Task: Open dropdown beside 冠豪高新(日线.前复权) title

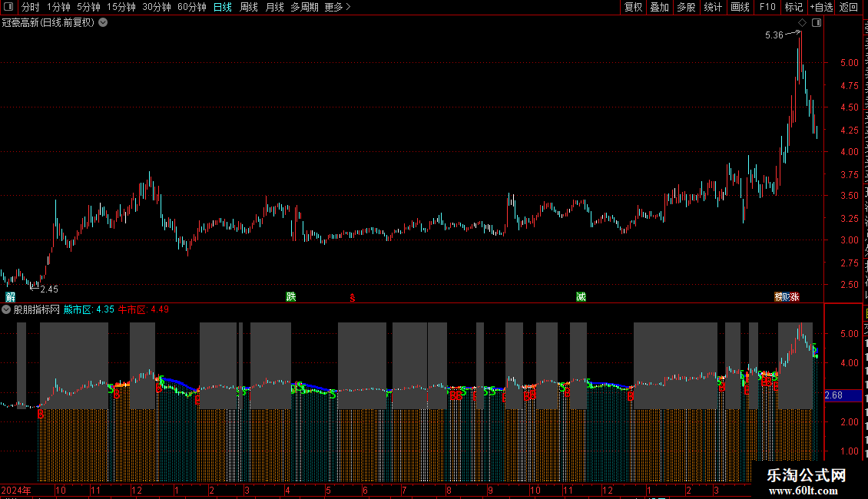Action: (103, 23)
